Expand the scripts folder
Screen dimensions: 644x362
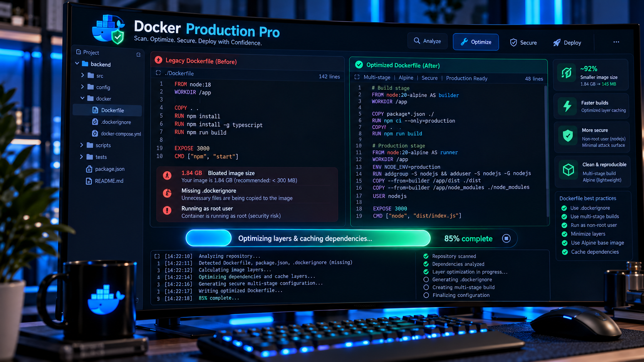(x=82, y=145)
